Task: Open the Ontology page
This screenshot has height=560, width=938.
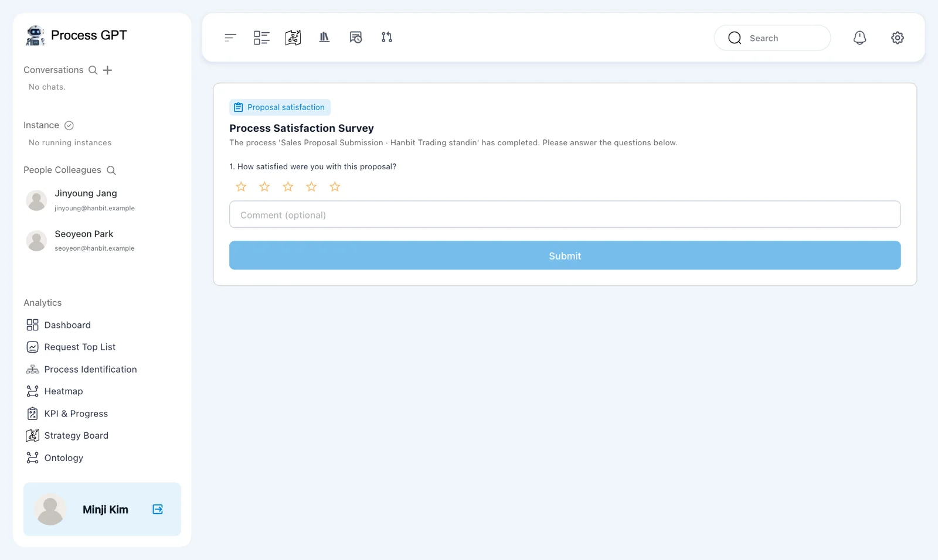Action: [55, 458]
